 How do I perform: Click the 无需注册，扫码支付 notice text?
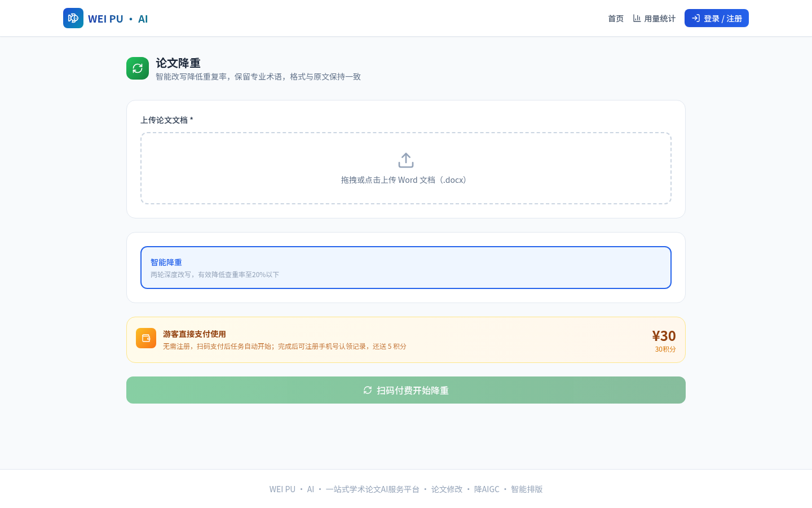[285, 347]
